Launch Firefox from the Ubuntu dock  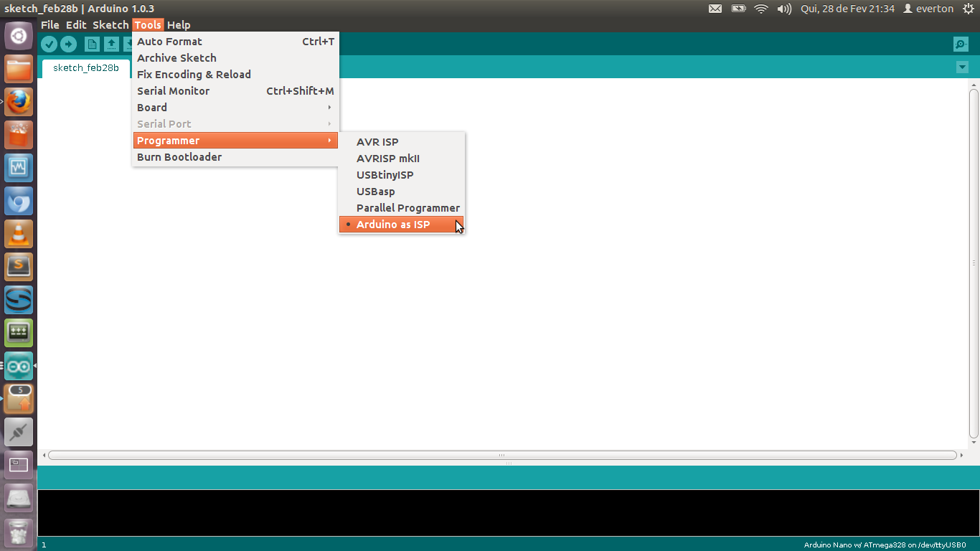(x=18, y=101)
